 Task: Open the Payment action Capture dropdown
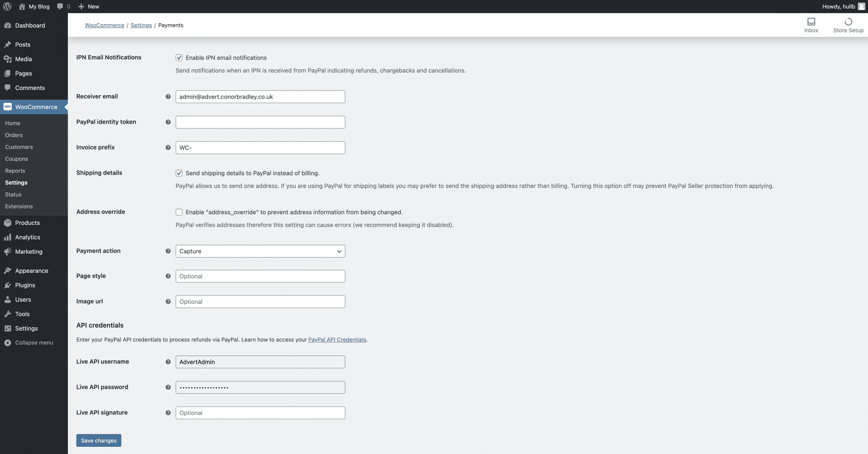[260, 251]
